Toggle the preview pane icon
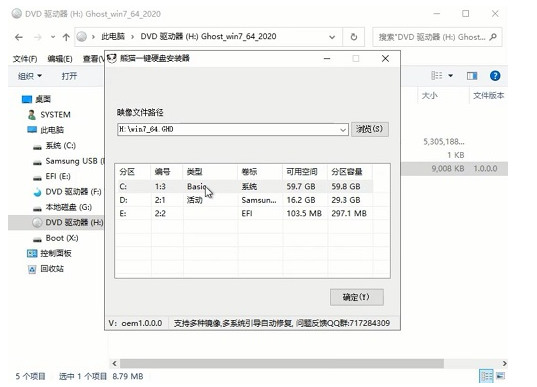Screen dimensions: 537x387 point(472,76)
